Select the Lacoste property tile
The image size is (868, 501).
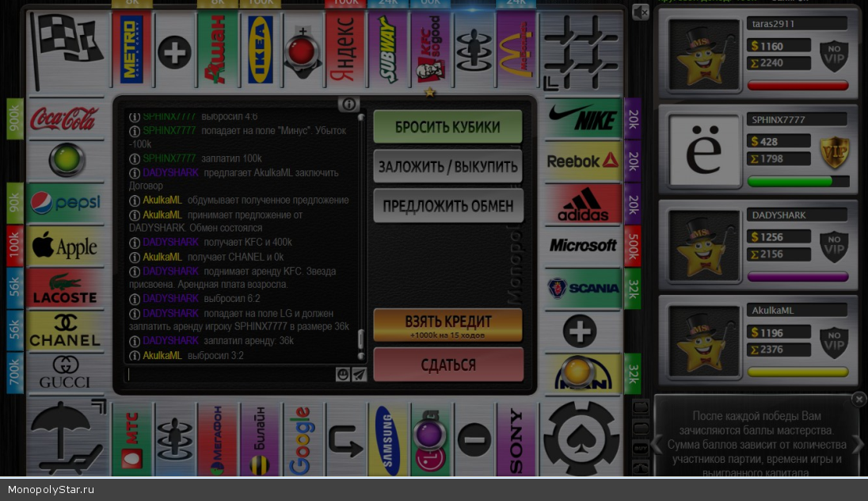(65, 289)
